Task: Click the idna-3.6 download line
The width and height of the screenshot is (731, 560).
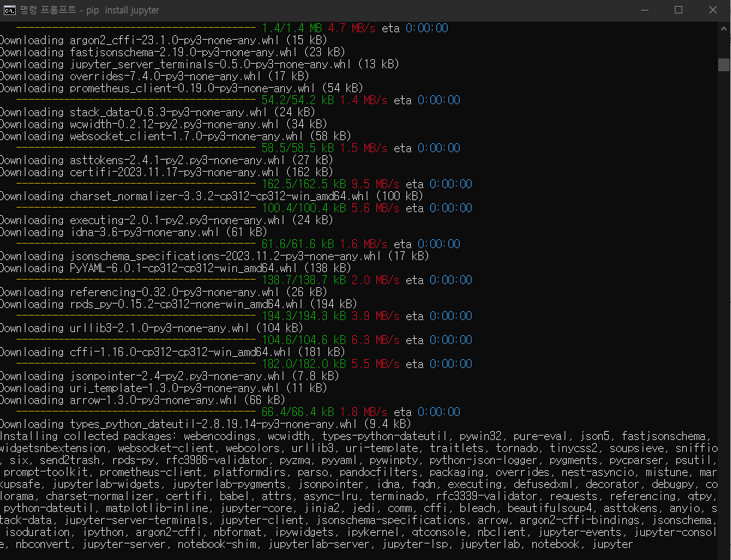Action: (x=133, y=232)
